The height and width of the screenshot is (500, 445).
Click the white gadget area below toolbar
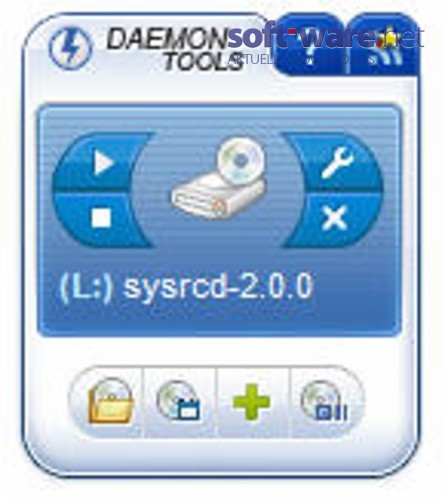point(218,457)
